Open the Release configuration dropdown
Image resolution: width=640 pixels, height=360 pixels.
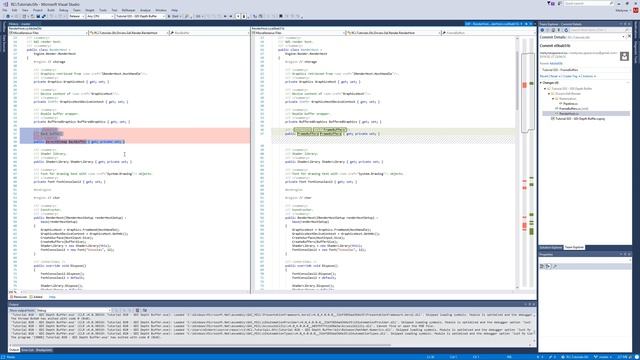click(76, 16)
